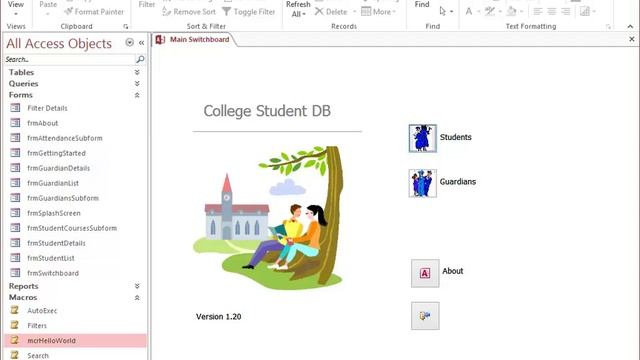The image size is (640, 360).
Task: Click the font color A icon
Action: (469, 11)
